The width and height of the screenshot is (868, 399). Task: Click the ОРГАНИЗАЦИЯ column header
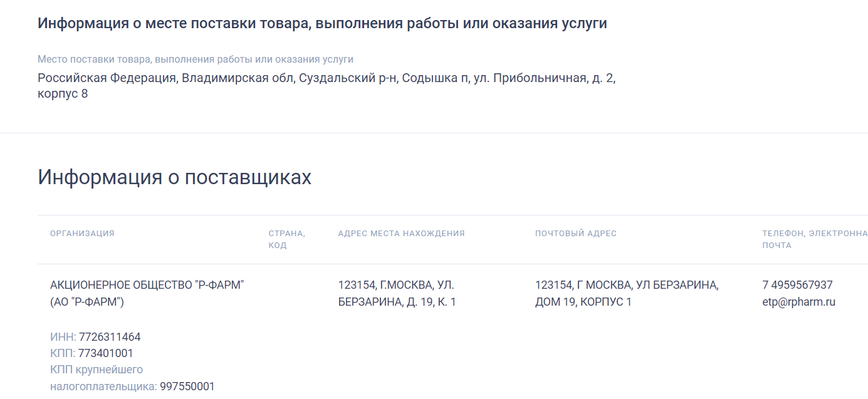click(82, 234)
